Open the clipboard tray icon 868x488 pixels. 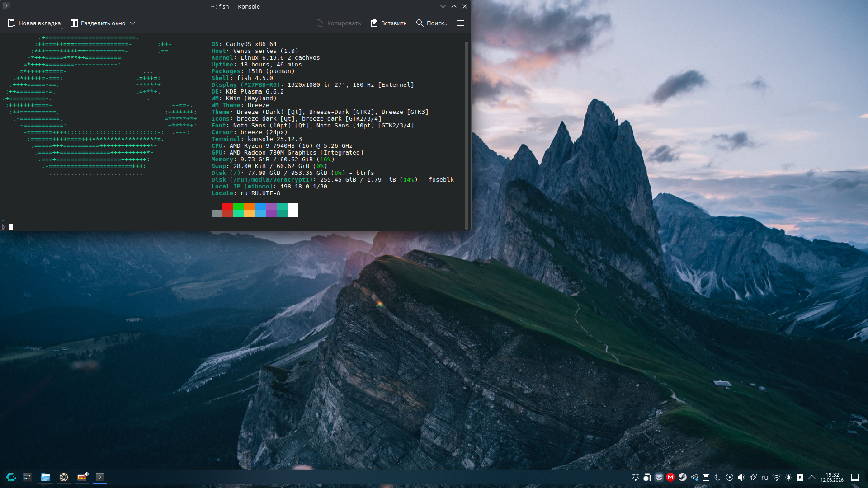point(706,477)
